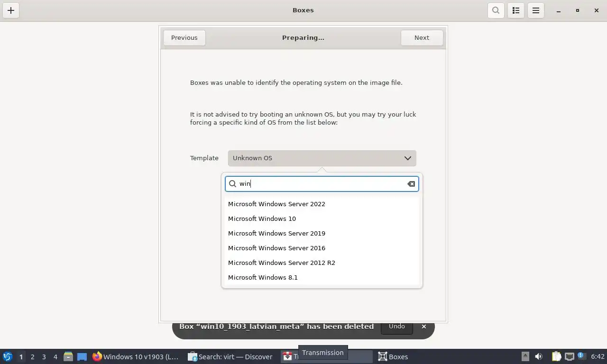The width and height of the screenshot is (607, 364).
Task: Choose Microsoft Windows 10 template
Action: [x=322, y=219]
